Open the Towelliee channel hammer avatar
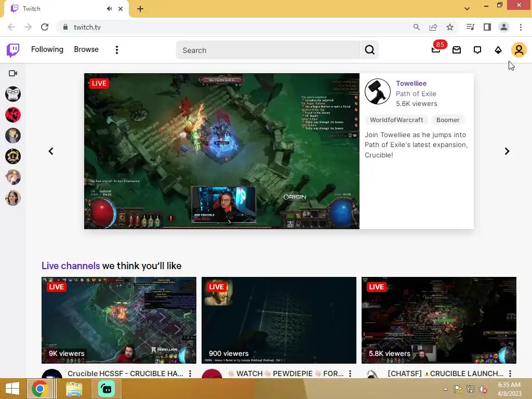 (378, 91)
